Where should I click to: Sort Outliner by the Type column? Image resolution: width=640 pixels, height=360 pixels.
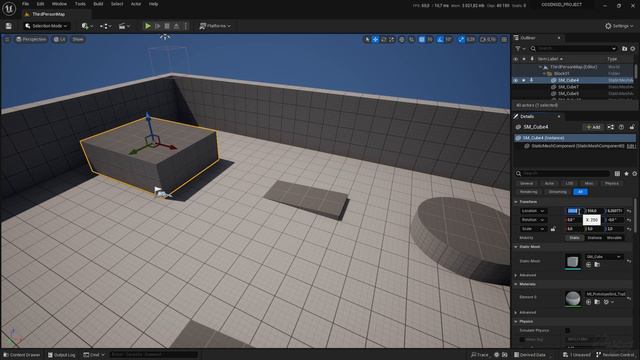click(612, 59)
